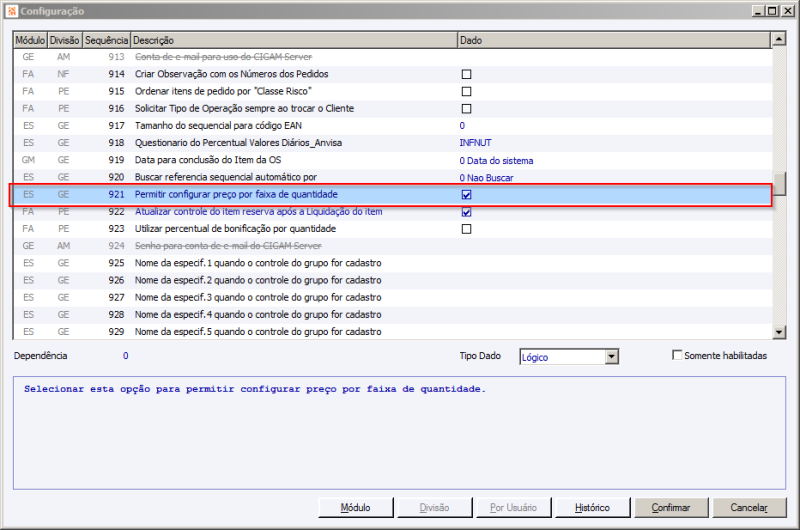Click the Dependência value 0
Viewport: 800px width, 530px height.
click(x=126, y=356)
